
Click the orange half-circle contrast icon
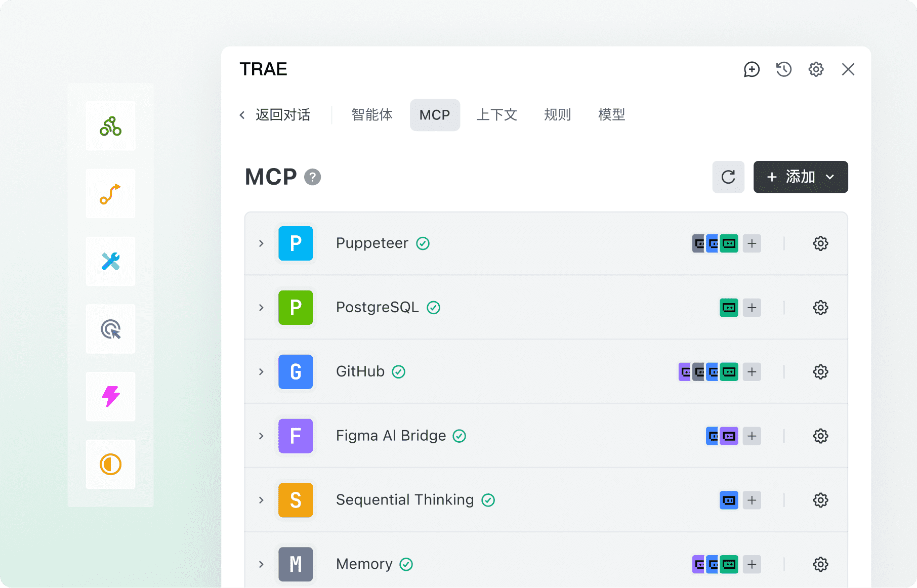(110, 465)
